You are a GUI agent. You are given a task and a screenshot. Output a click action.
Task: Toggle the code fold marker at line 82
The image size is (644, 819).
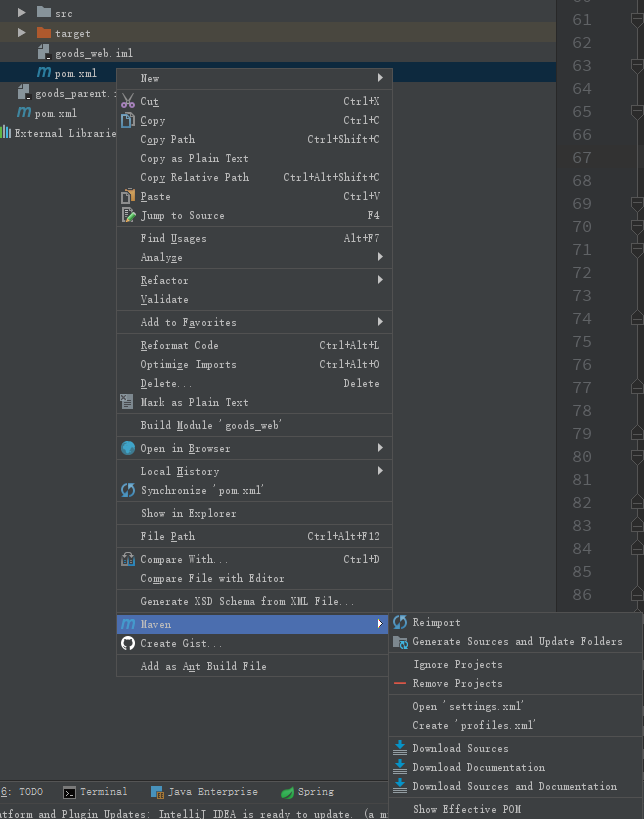click(637, 502)
